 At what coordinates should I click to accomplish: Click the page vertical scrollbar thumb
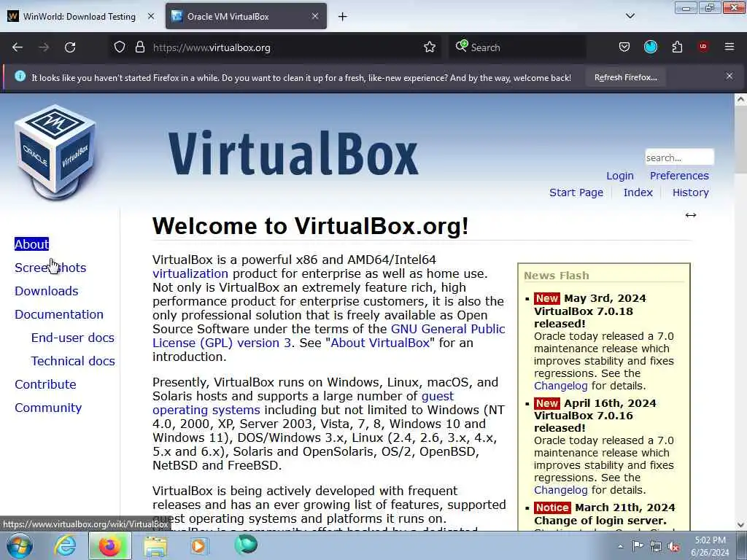tap(741, 140)
